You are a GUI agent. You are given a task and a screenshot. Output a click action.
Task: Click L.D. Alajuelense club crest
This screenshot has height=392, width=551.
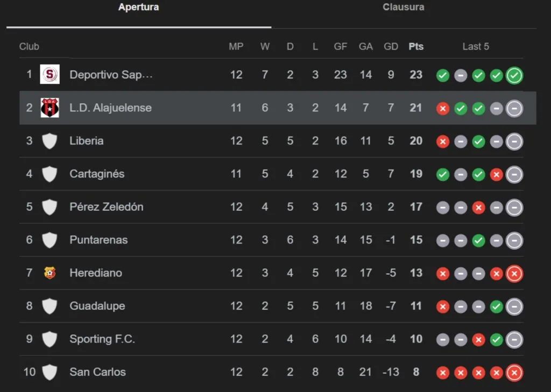pyautogui.click(x=50, y=108)
